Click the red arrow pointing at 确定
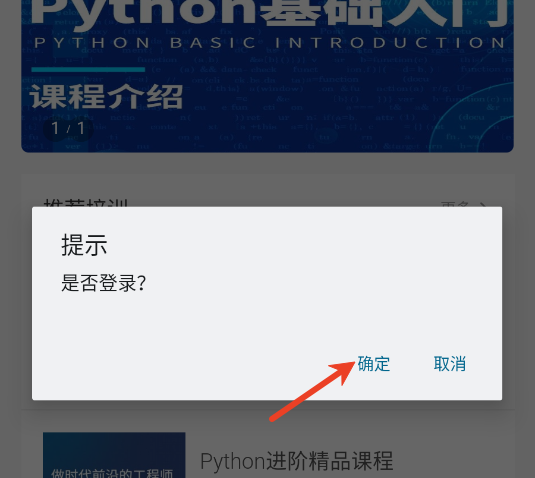Screen dimensions: 535x478 (x=312, y=391)
